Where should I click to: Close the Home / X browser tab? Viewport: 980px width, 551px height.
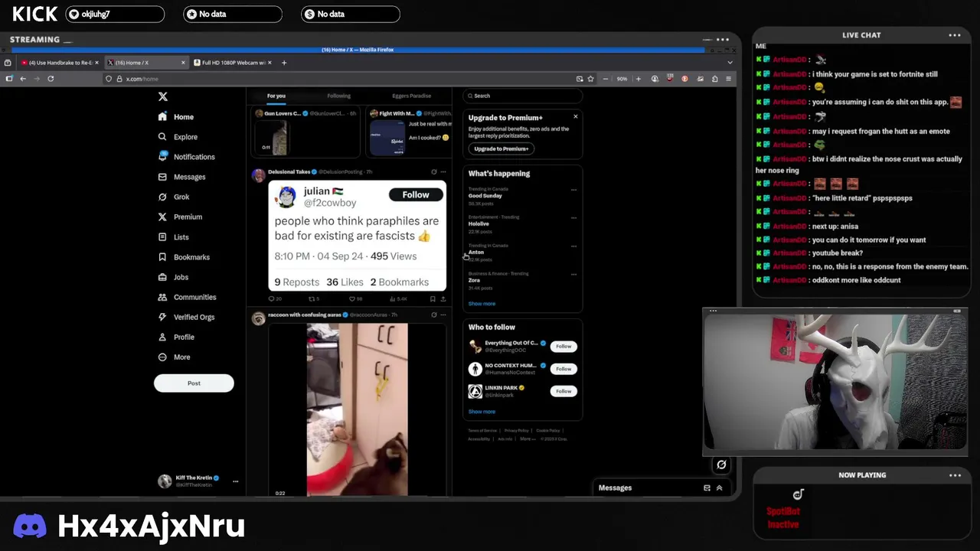point(183,63)
